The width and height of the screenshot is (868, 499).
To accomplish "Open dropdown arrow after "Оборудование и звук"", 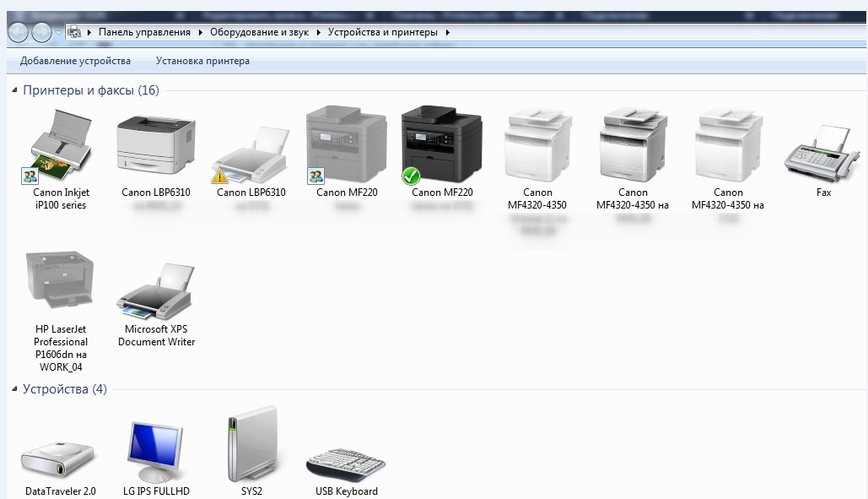I will click(318, 33).
